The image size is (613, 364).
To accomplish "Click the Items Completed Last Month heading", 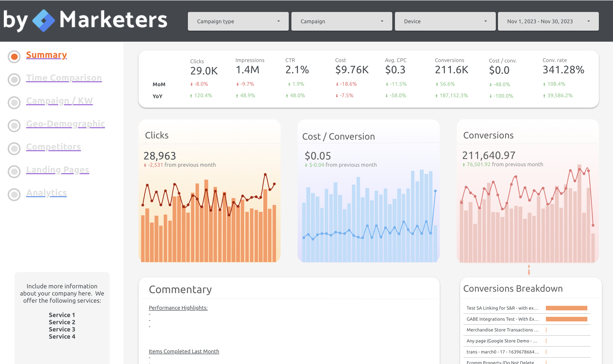I will 184,352.
